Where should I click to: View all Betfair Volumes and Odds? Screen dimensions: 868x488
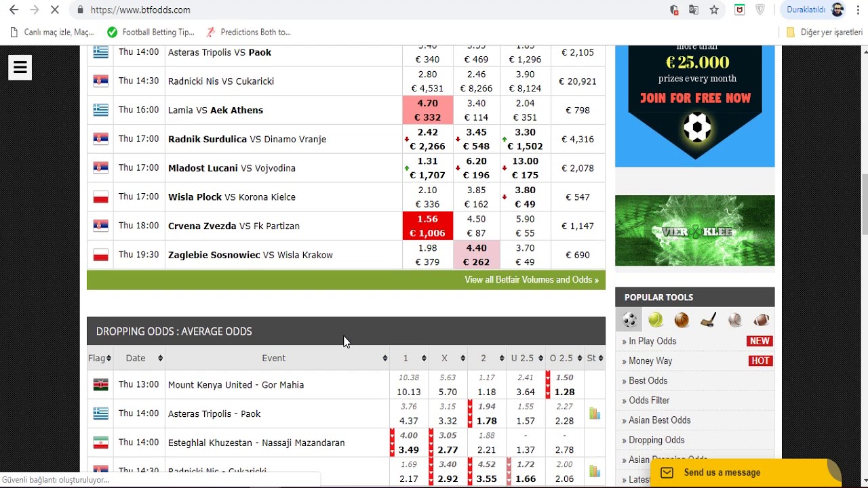pyautogui.click(x=532, y=280)
